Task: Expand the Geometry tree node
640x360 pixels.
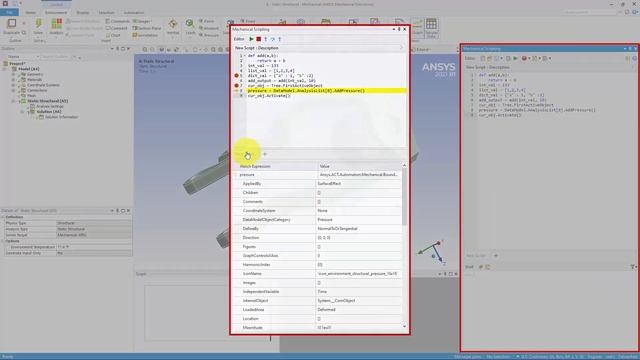Action: [13, 74]
